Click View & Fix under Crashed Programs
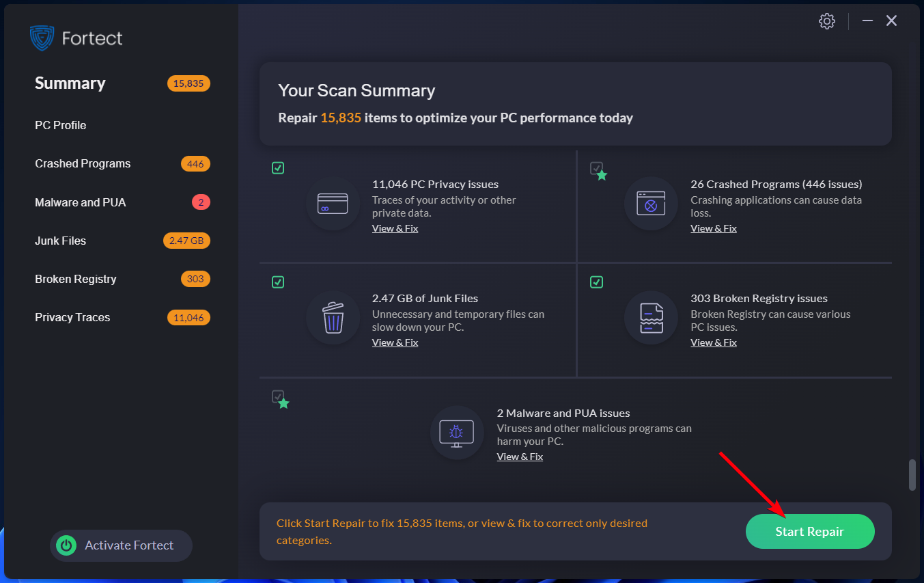This screenshot has width=924, height=583. pyautogui.click(x=714, y=228)
